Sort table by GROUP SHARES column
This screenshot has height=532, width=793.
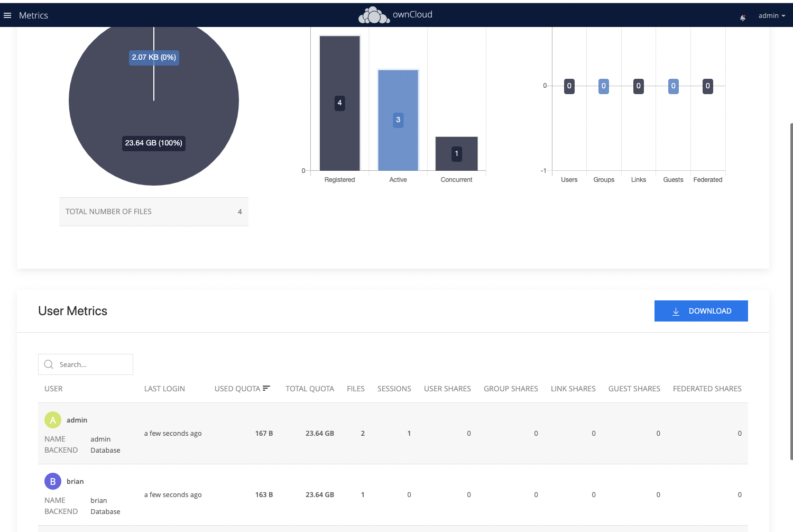511,389
